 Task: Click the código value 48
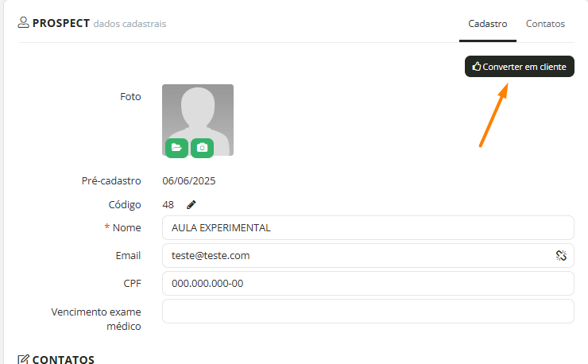coord(168,204)
